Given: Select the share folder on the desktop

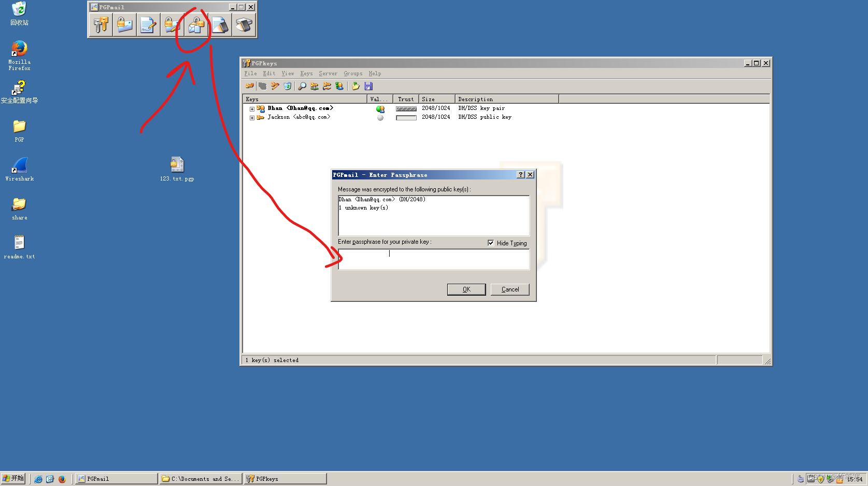Looking at the screenshot, I should (19, 209).
